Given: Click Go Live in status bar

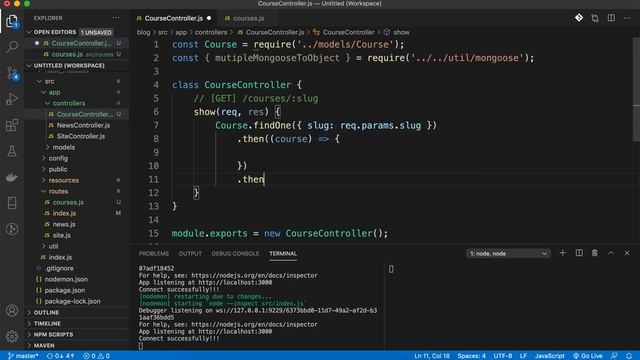Looking at the screenshot, I should click(x=588, y=356).
